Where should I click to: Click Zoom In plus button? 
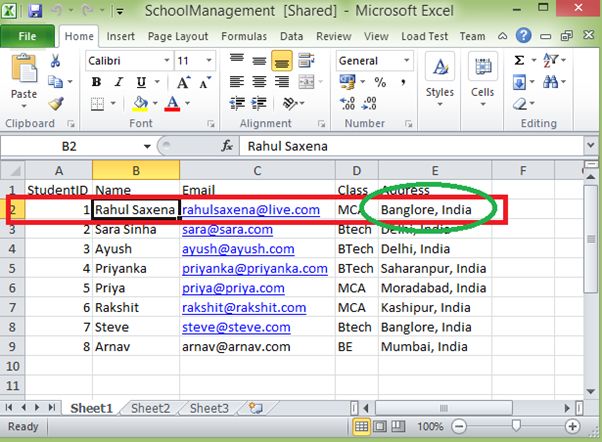572,426
